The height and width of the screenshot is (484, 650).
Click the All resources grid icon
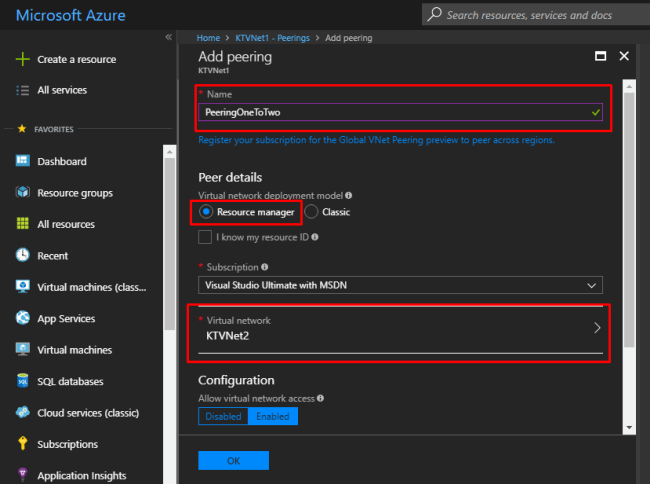point(23,224)
